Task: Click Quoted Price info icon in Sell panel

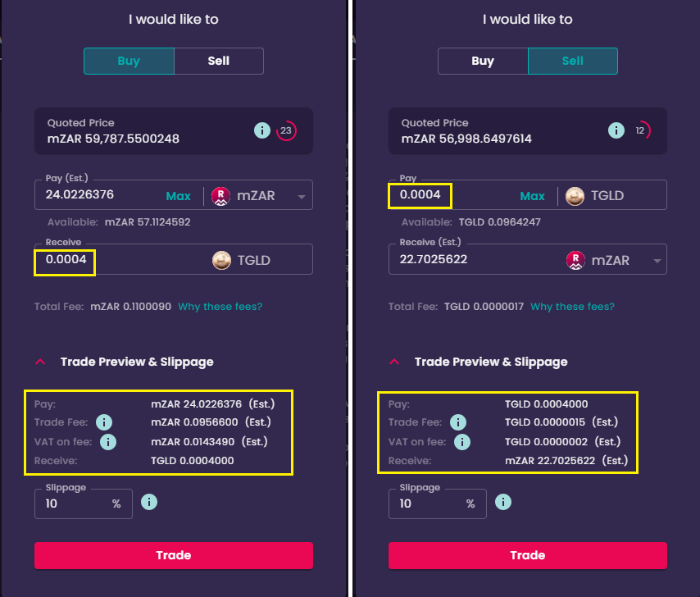Action: click(616, 130)
